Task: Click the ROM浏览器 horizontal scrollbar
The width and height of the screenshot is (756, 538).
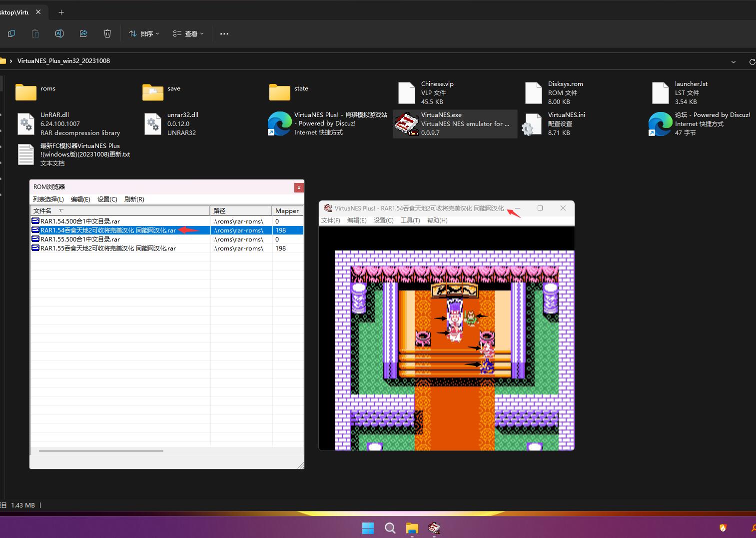Action: (101, 450)
